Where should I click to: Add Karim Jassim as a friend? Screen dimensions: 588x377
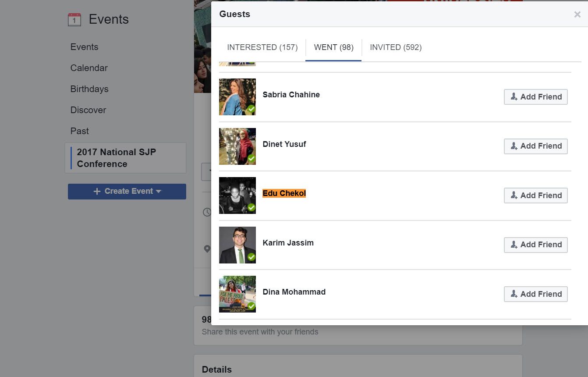[535, 245]
